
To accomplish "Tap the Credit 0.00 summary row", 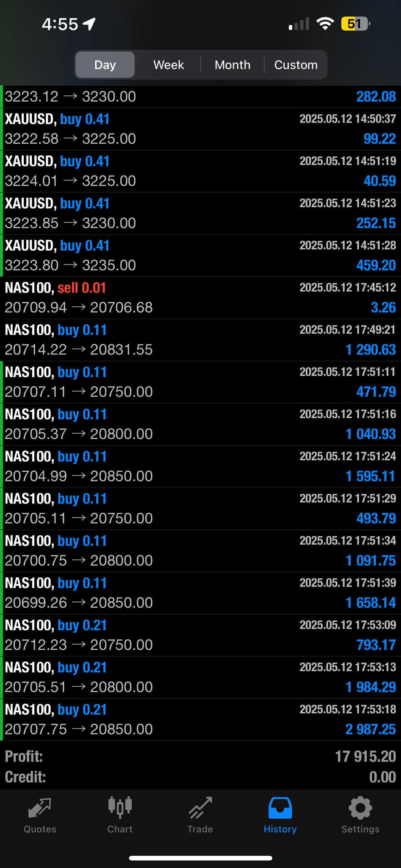I will pyautogui.click(x=200, y=777).
